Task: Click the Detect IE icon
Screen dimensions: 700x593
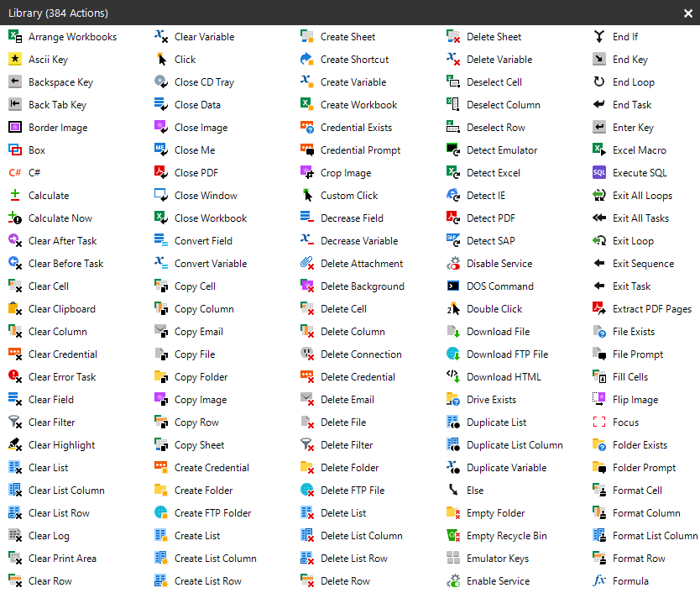Action: click(453, 196)
